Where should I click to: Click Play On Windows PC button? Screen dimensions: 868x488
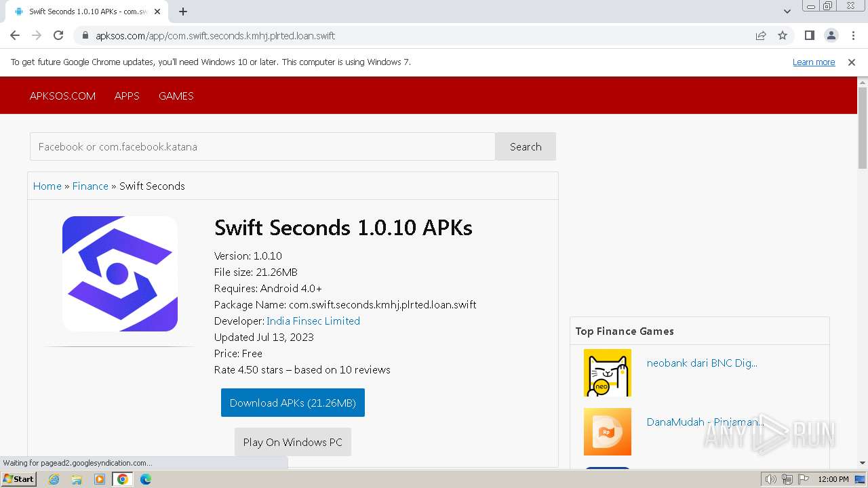(x=293, y=442)
